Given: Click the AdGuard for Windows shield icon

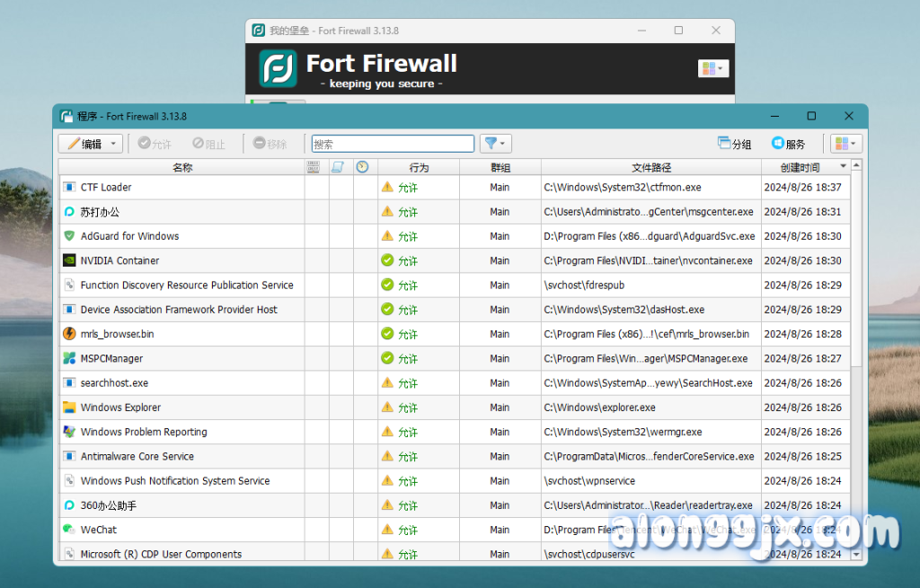Looking at the screenshot, I should tap(69, 236).
